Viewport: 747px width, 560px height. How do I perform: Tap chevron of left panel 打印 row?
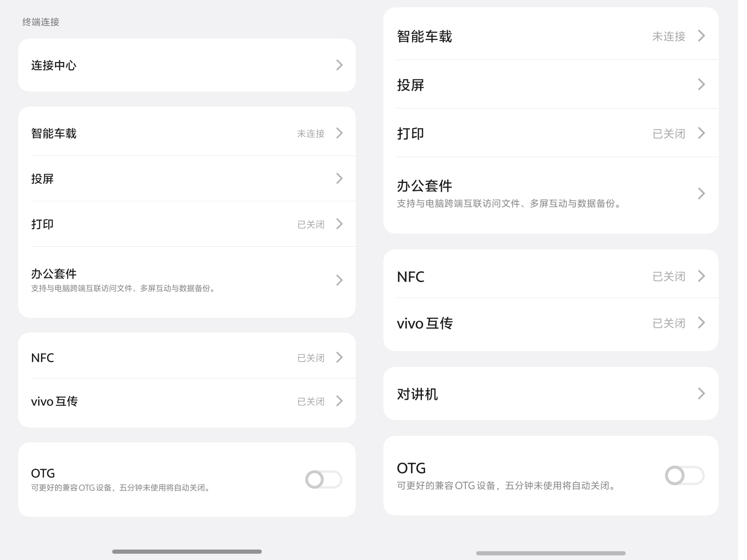coord(339,224)
